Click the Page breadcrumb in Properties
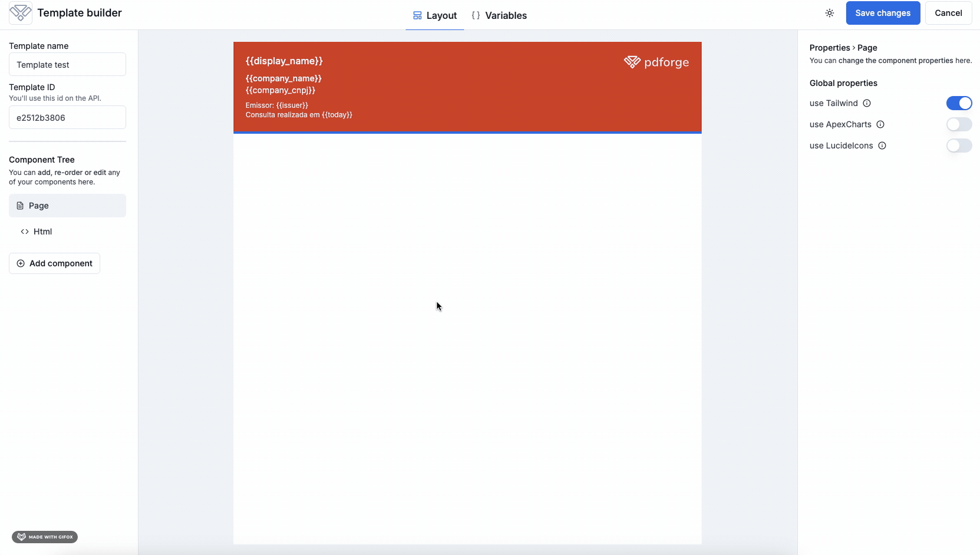Image resolution: width=980 pixels, height=555 pixels. tap(867, 48)
